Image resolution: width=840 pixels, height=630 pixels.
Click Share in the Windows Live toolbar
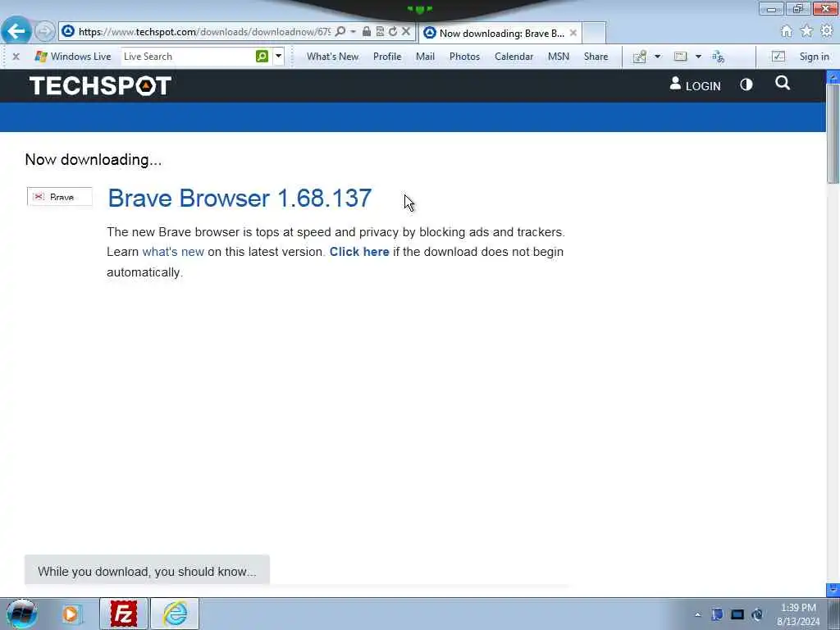[596, 57]
